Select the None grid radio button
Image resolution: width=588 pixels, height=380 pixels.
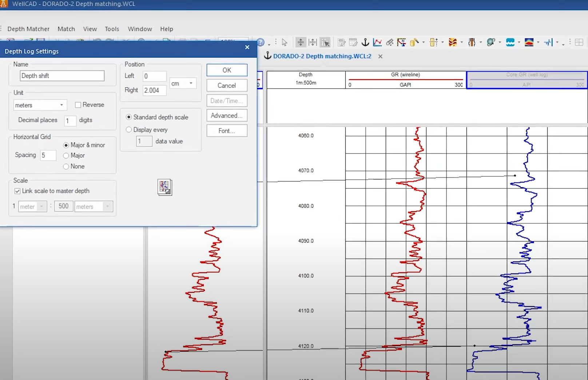tap(66, 167)
